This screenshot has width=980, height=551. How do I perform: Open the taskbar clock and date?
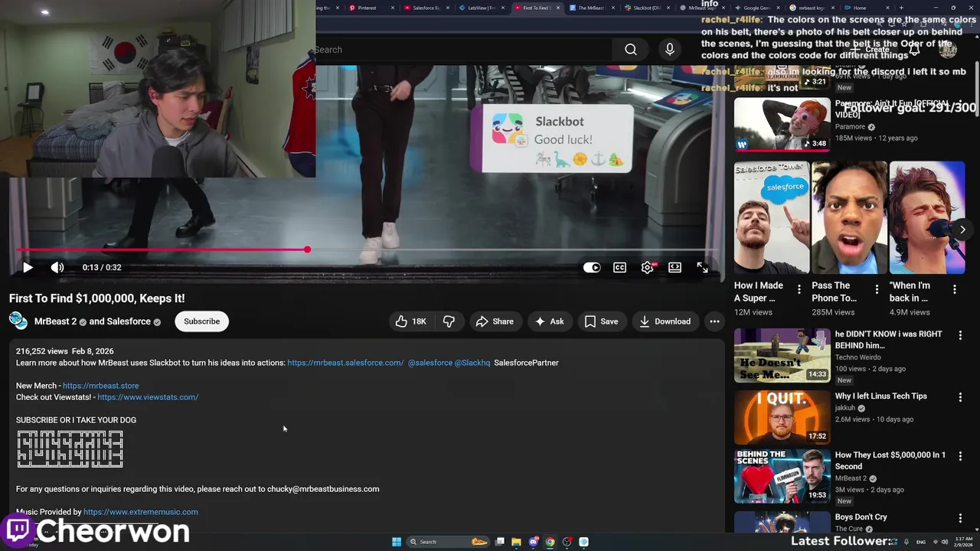[x=963, y=542]
